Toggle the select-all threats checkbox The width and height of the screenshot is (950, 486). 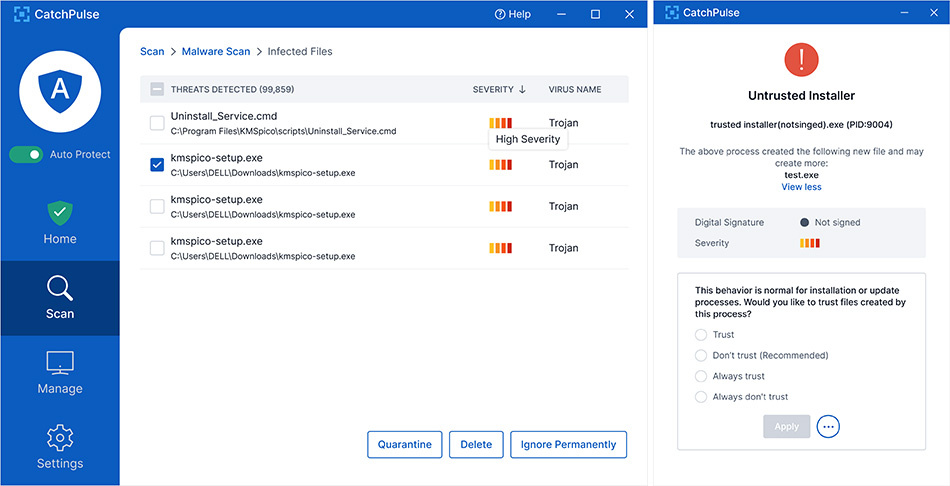point(157,89)
